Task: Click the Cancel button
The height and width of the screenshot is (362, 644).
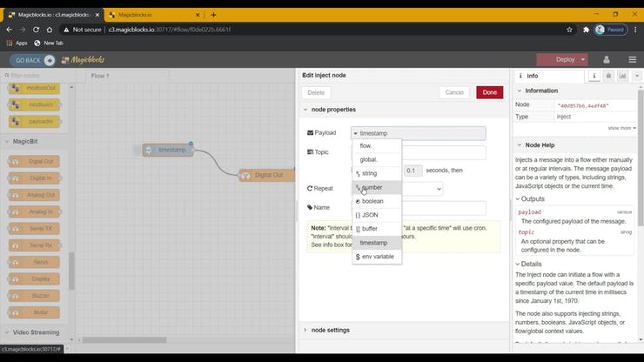Action: pyautogui.click(x=454, y=92)
